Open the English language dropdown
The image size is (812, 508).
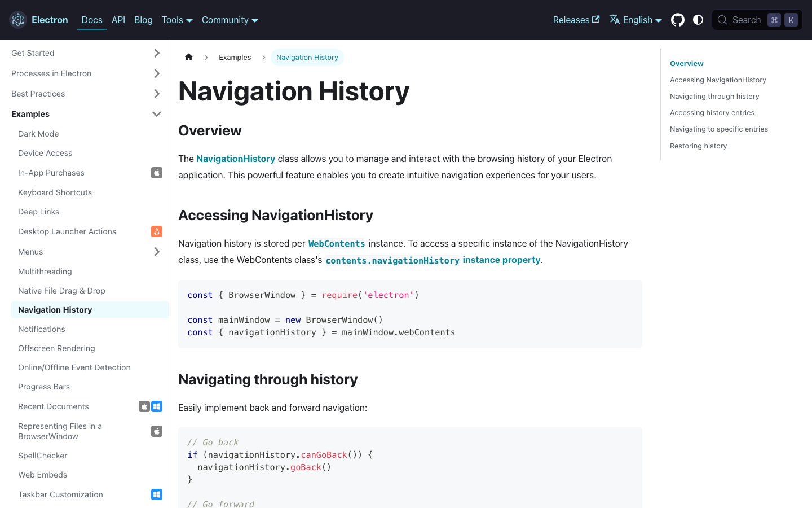[636, 20]
